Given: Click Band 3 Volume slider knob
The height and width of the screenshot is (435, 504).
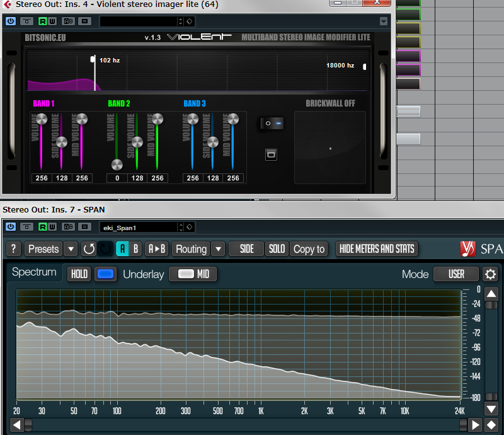Looking at the screenshot, I should coord(193,119).
